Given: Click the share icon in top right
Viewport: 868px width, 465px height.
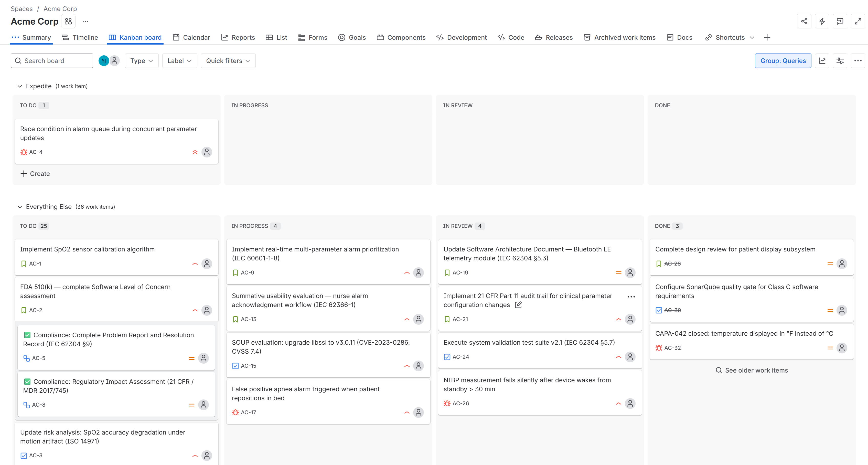Looking at the screenshot, I should pyautogui.click(x=804, y=22).
